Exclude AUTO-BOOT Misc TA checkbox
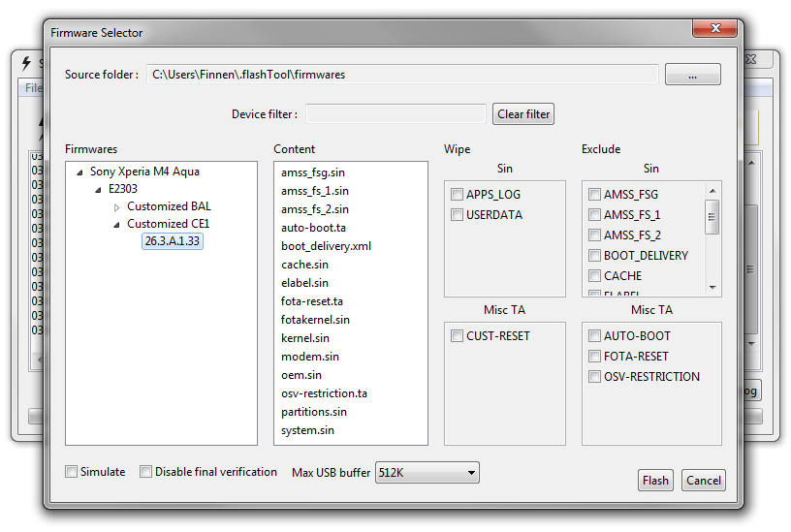 pos(595,336)
